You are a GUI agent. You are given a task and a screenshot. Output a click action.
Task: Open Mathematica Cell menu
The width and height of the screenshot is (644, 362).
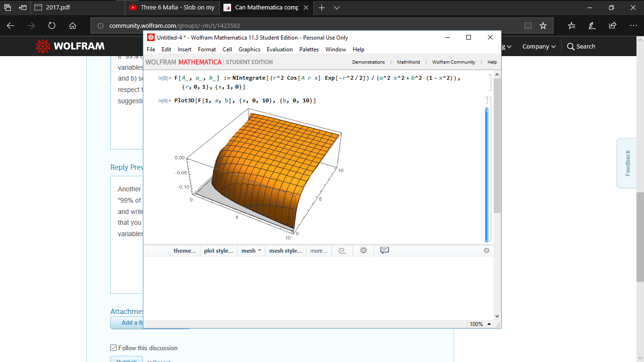pos(227,49)
